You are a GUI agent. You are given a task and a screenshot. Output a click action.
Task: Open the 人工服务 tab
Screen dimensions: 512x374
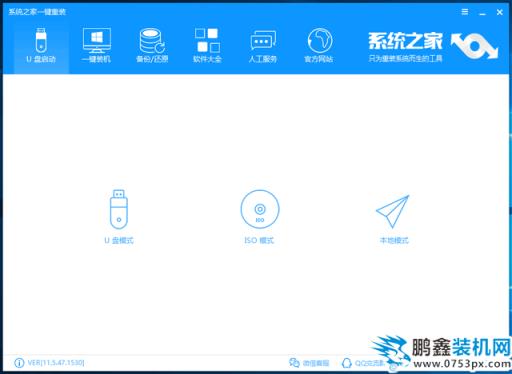tap(263, 46)
